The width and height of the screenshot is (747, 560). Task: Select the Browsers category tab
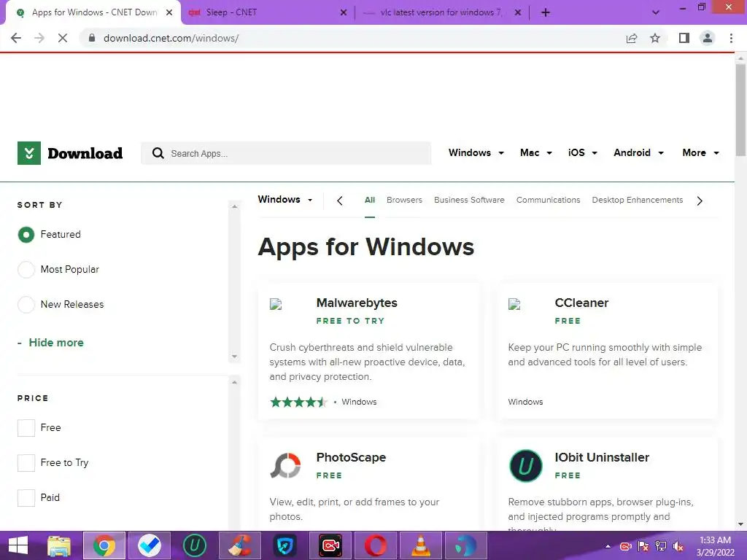tap(404, 200)
